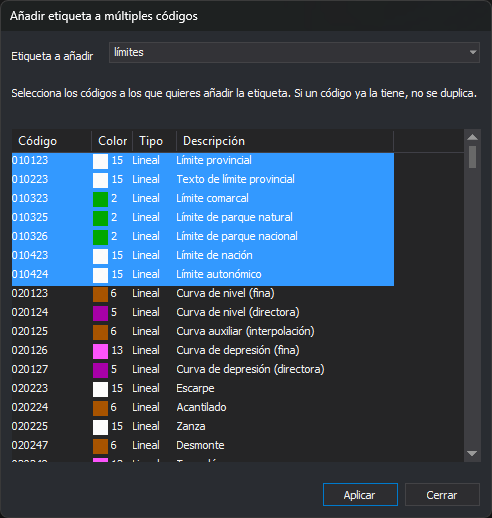Screen dimensions: 492x518
Task: Click Lineal type cell of code 020126
Action: pos(146,350)
